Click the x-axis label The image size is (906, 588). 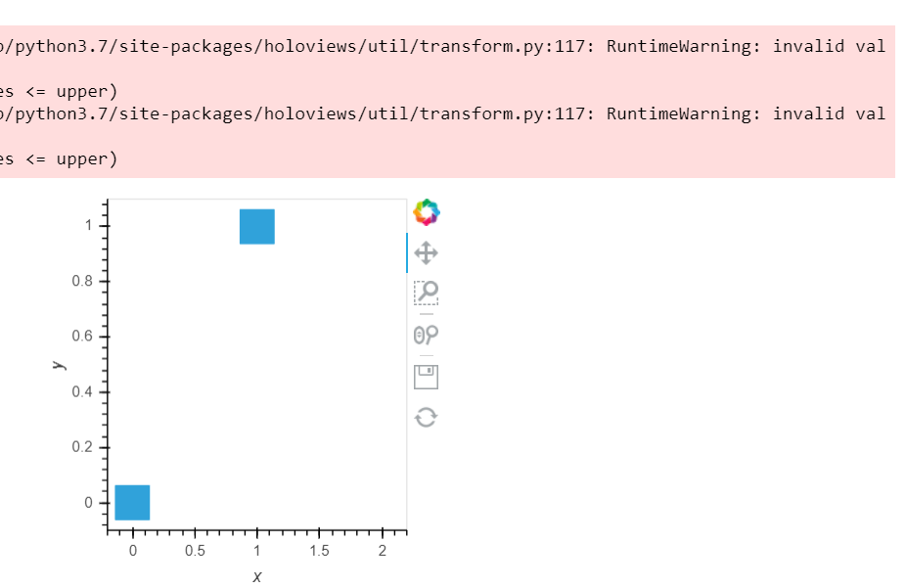256,576
